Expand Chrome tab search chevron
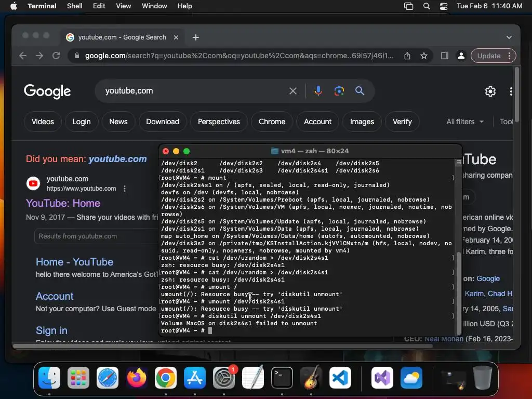The image size is (532, 399). pos(509,37)
